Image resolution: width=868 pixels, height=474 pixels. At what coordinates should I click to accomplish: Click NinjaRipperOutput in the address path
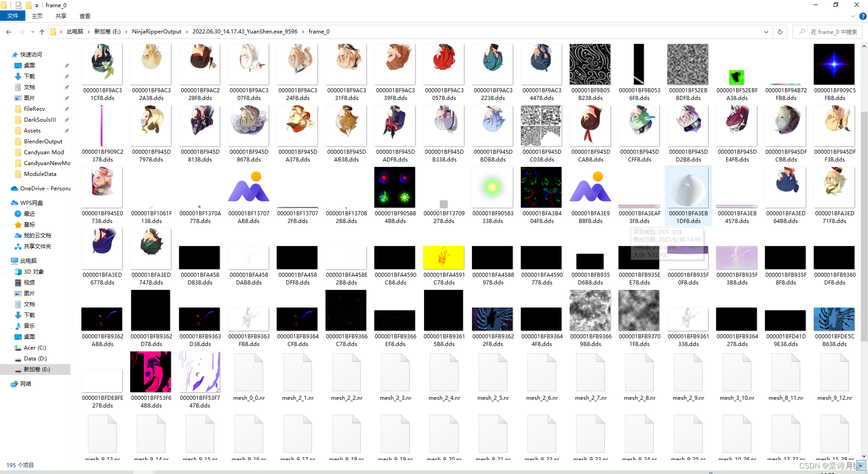coord(156,32)
